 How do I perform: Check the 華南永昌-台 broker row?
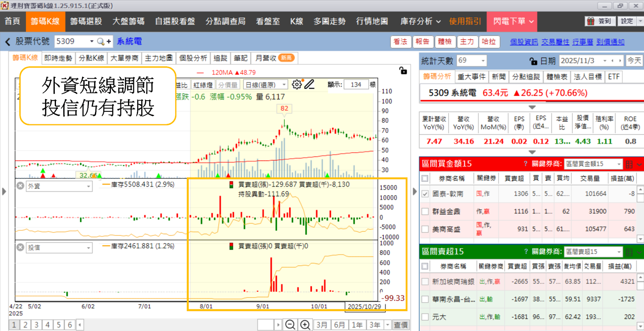[x=425, y=299]
